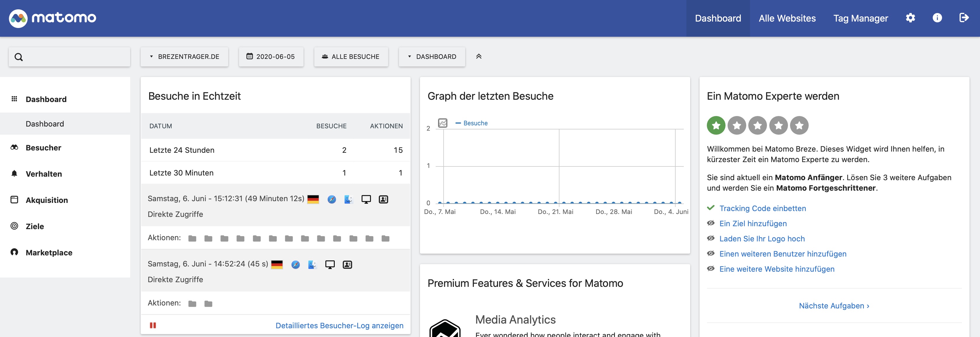Click the Media Analytics product icon

445,328
